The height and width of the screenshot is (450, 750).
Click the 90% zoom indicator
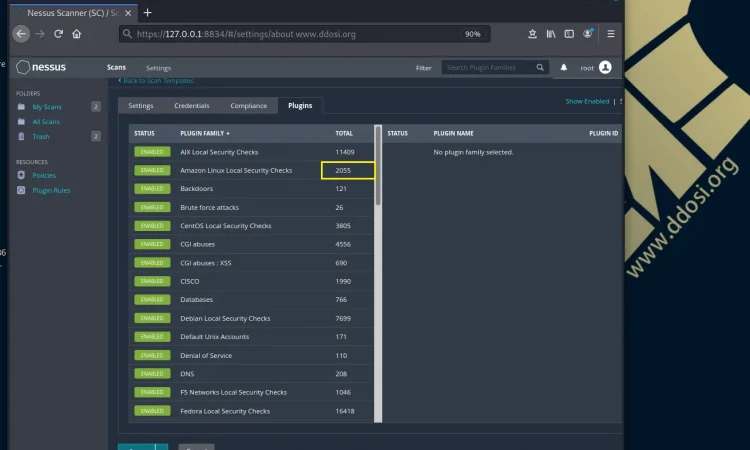[x=473, y=34]
